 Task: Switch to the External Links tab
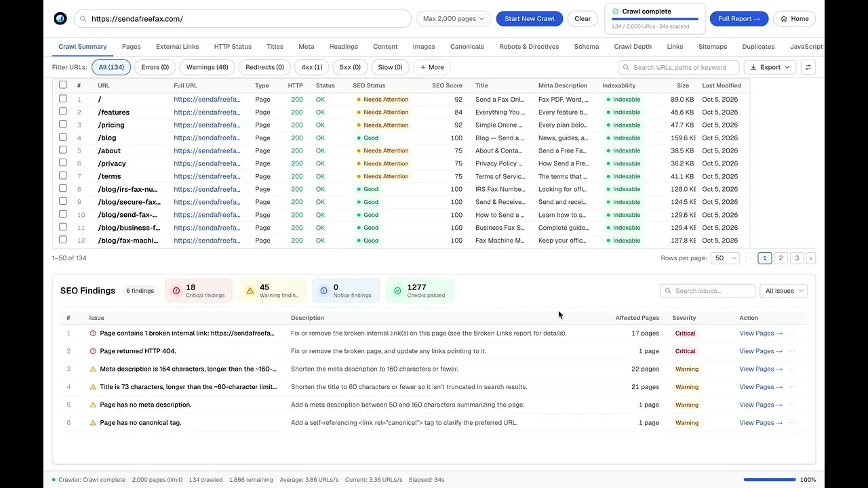tap(178, 47)
